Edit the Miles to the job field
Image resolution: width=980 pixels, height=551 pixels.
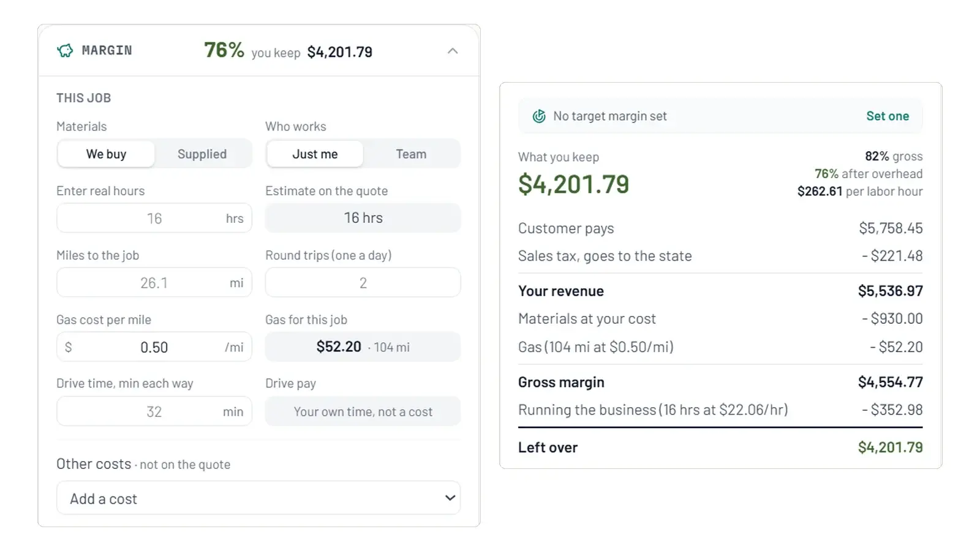click(154, 283)
